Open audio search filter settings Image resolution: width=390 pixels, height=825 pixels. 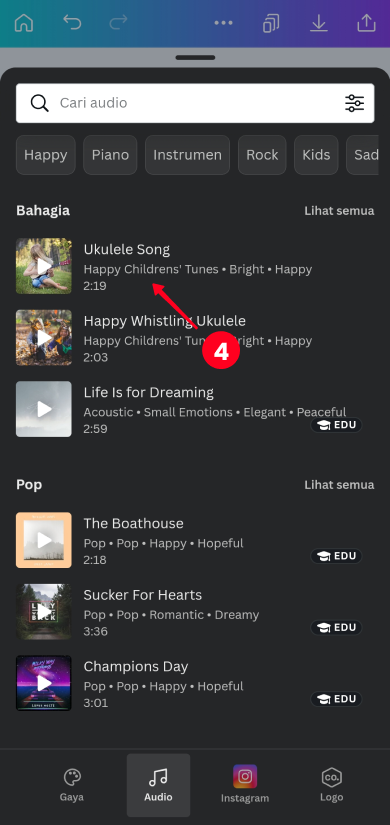coord(354,103)
